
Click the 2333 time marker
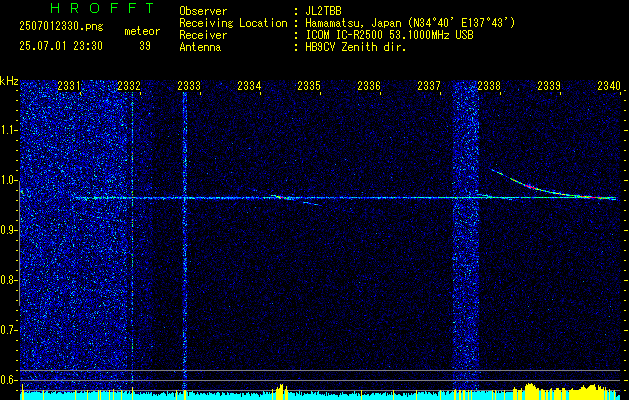(x=189, y=85)
